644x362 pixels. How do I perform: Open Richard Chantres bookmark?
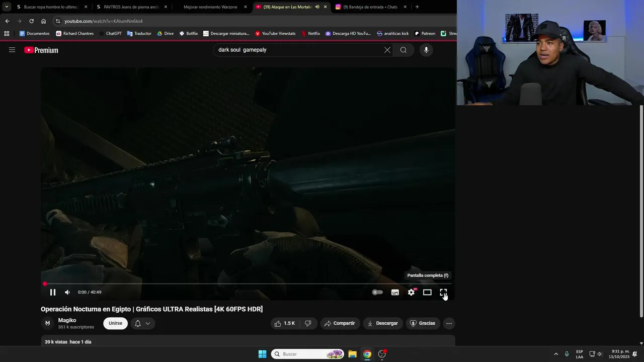pyautogui.click(x=75, y=34)
